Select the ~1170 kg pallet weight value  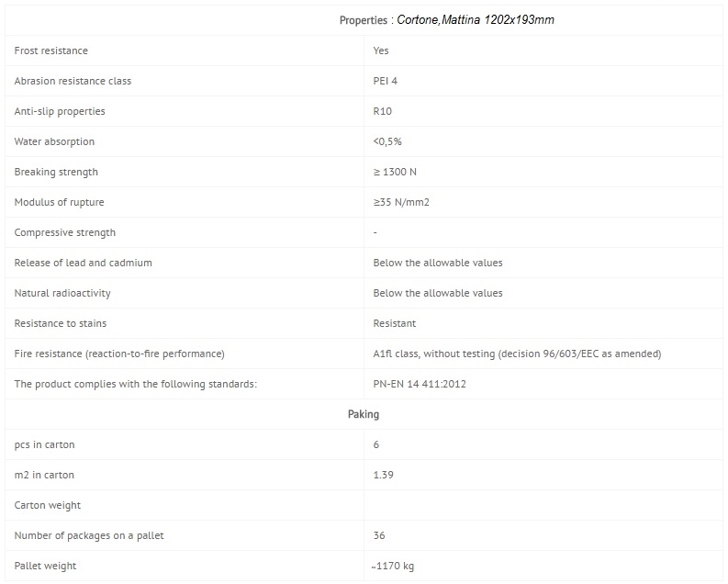[x=393, y=566]
